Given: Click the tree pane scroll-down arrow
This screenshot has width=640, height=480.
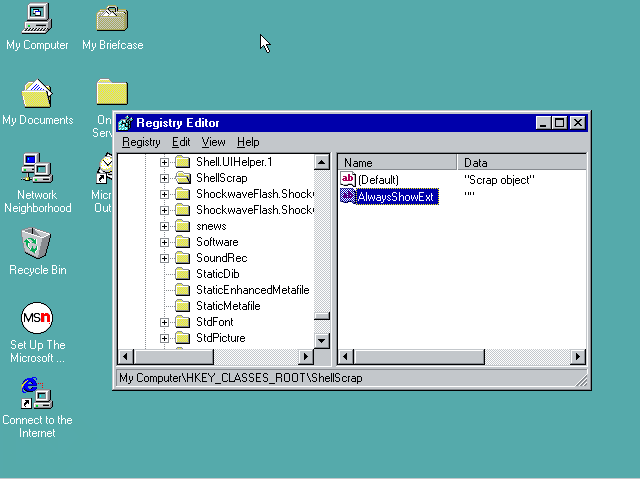Looking at the screenshot, I should (x=322, y=340).
